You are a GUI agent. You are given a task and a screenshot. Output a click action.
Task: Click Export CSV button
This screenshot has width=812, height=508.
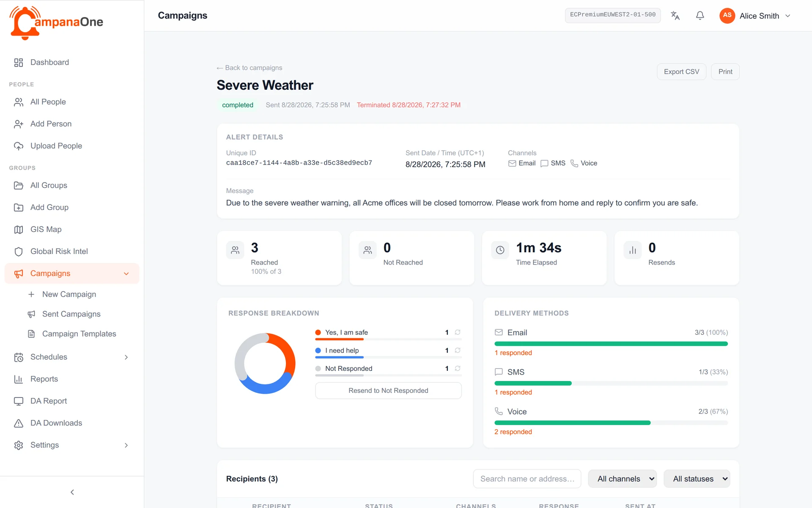tap(681, 72)
